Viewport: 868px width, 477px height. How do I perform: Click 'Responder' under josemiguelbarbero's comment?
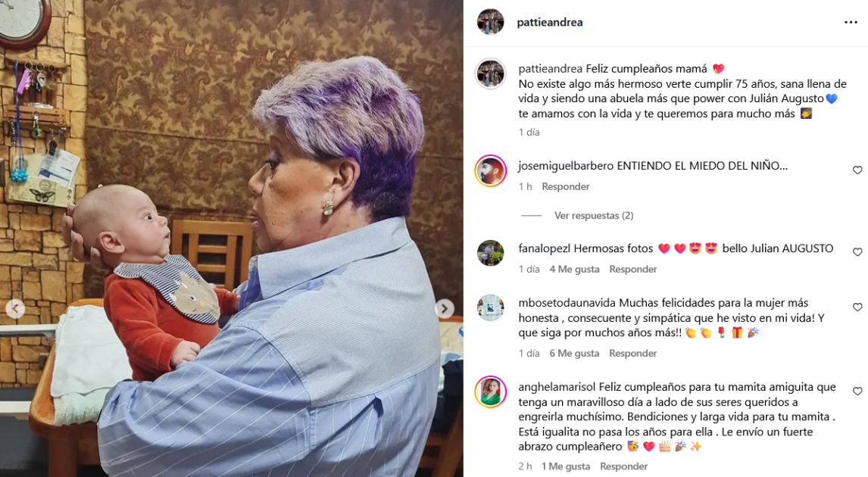point(565,186)
